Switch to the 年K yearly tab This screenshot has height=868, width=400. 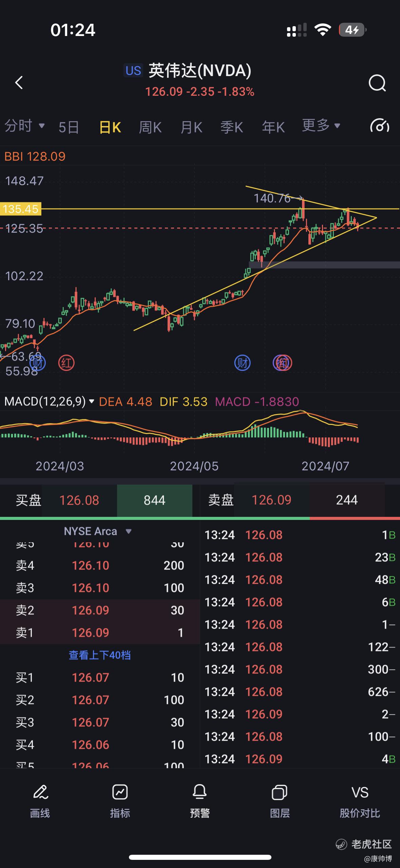point(273,127)
